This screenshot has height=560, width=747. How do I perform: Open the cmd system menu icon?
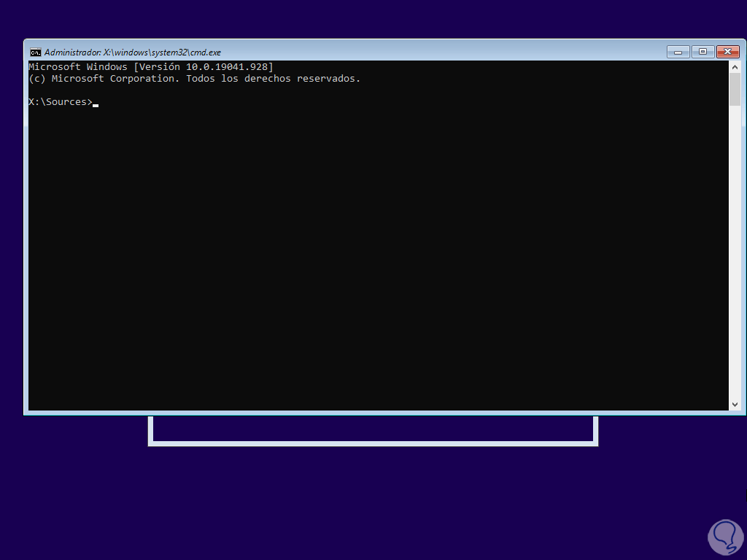coord(35,52)
